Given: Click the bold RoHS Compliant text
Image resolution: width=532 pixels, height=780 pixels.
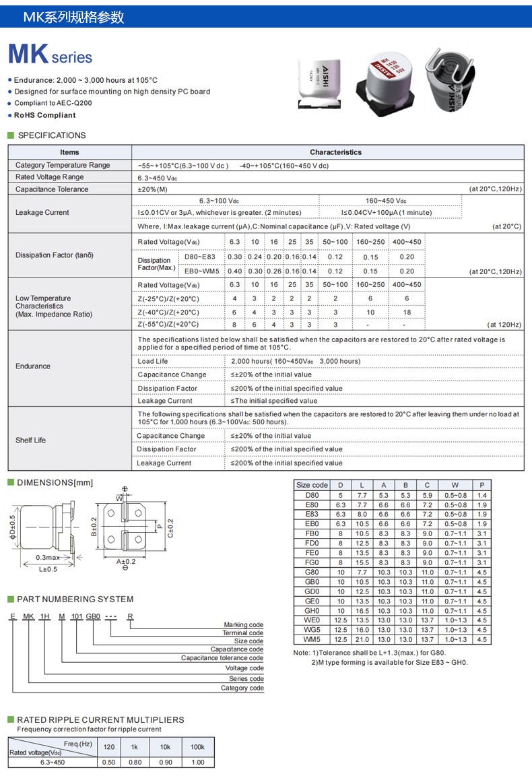Looking at the screenshot, I should tap(45, 115).
